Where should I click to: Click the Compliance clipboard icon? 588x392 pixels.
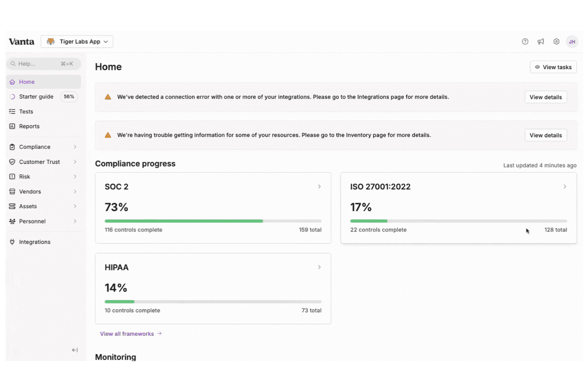12,147
